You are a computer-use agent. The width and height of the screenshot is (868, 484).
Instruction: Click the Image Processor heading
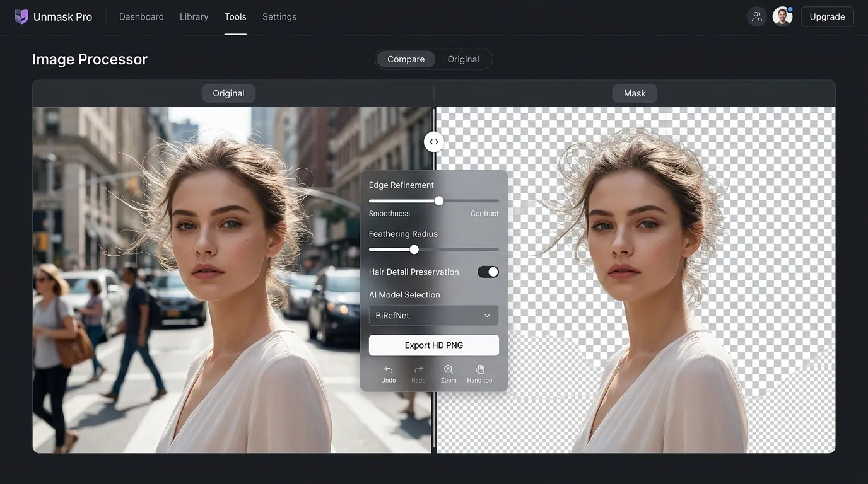90,59
